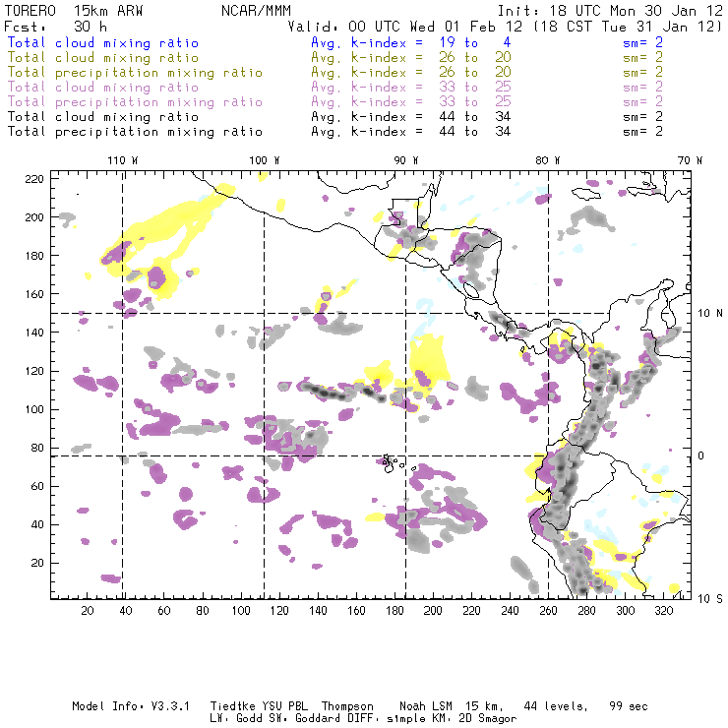Select "sm= 2" in black cloud row
The image size is (728, 728).
[642, 116]
